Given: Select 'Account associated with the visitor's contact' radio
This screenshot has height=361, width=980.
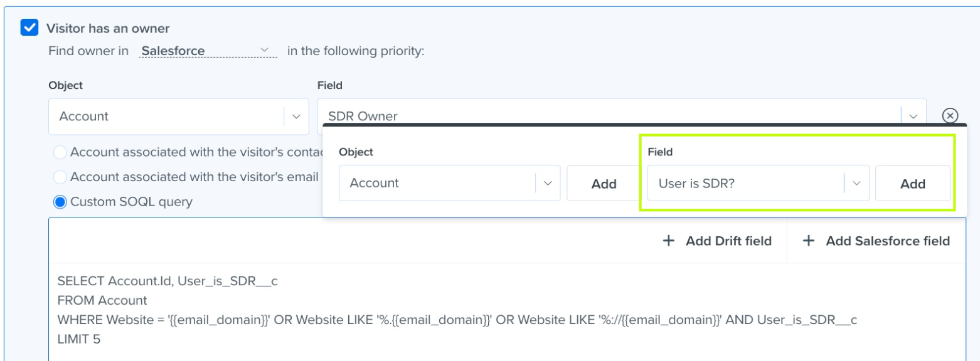Looking at the screenshot, I should click(x=60, y=152).
